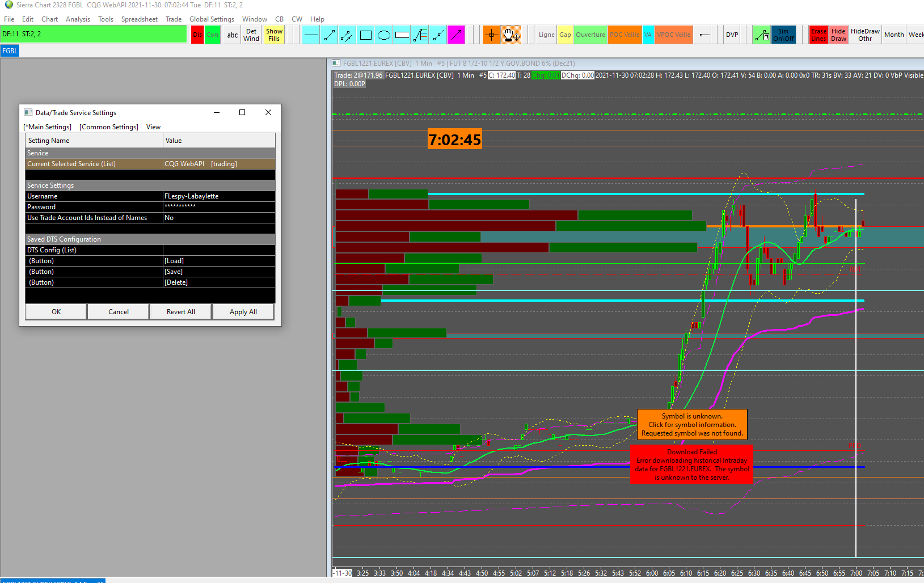Viewport: 924px width, 583px height.
Task: Toggle the Hide Draw button
Action: (838, 35)
